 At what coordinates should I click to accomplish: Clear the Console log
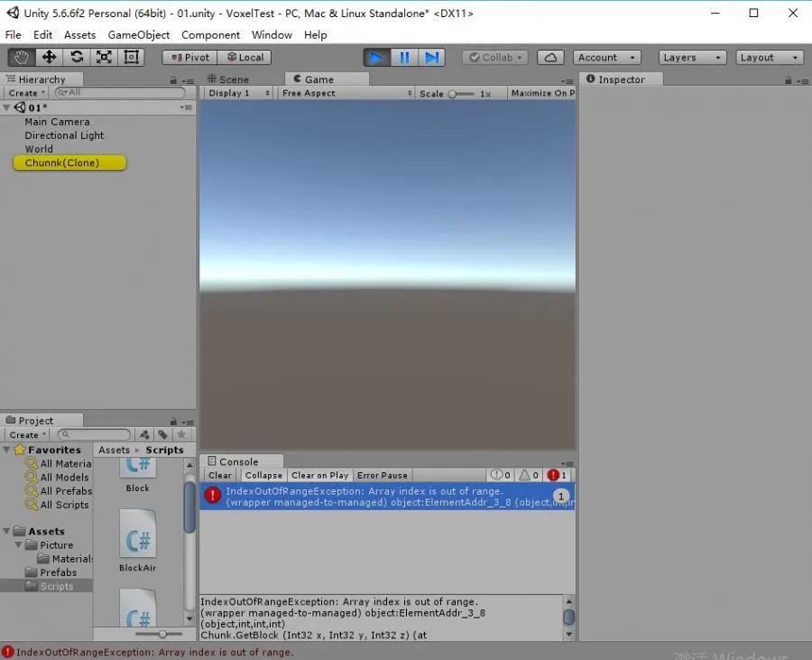pyautogui.click(x=220, y=475)
